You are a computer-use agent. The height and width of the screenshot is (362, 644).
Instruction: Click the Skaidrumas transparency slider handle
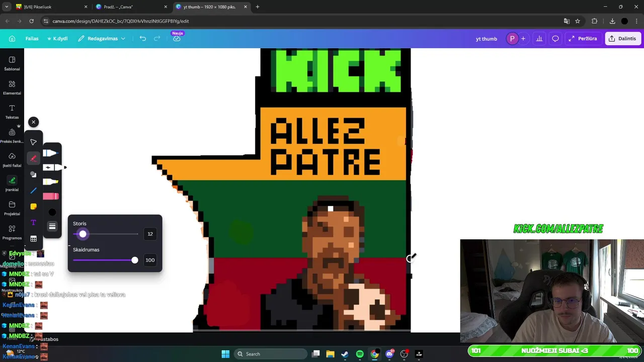(x=134, y=260)
